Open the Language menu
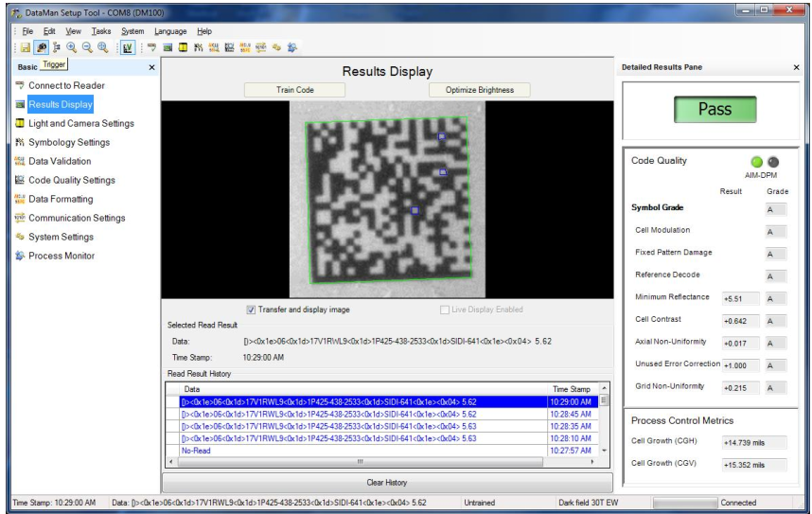This screenshot has height=514, width=812. [x=170, y=31]
